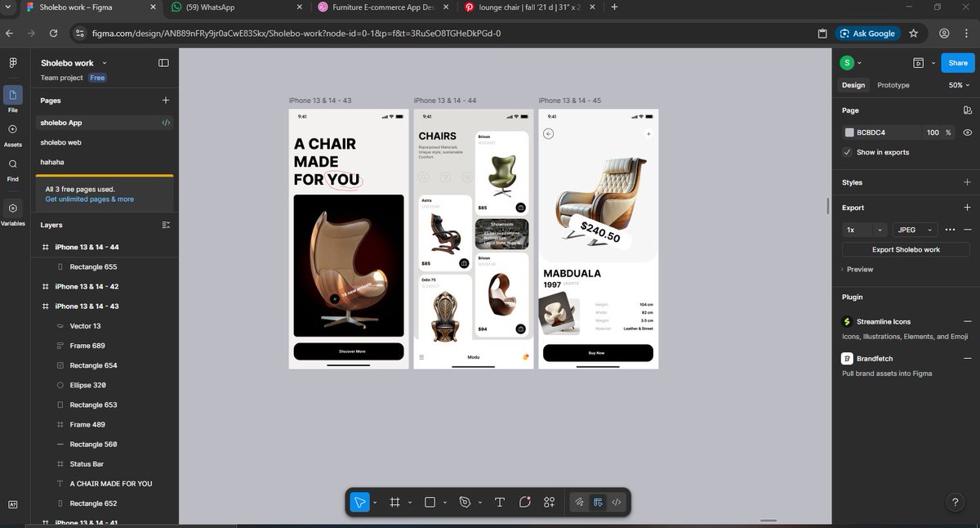Image resolution: width=980 pixels, height=528 pixels.
Task: Click the blue Share button
Action: pyautogui.click(x=958, y=63)
